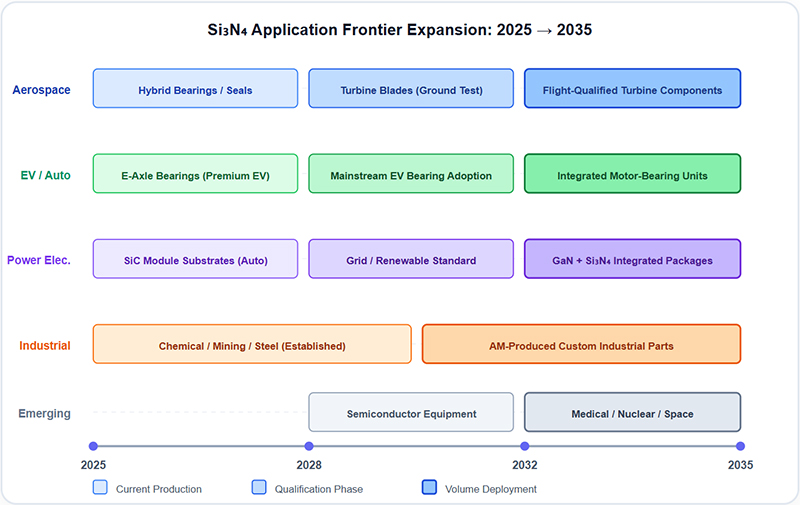Click AM-Produced Custom Industrial Parts box
The image size is (800, 505).
point(582,344)
